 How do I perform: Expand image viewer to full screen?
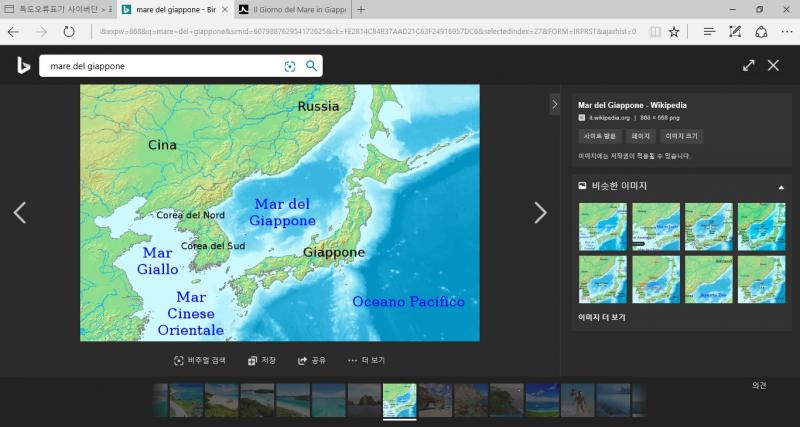pos(748,65)
